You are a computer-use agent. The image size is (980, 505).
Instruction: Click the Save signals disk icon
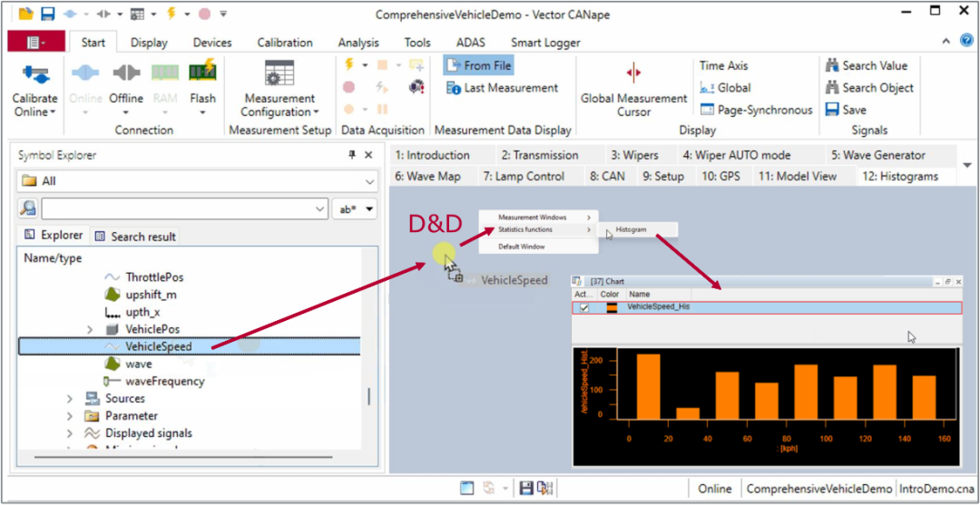(832, 110)
